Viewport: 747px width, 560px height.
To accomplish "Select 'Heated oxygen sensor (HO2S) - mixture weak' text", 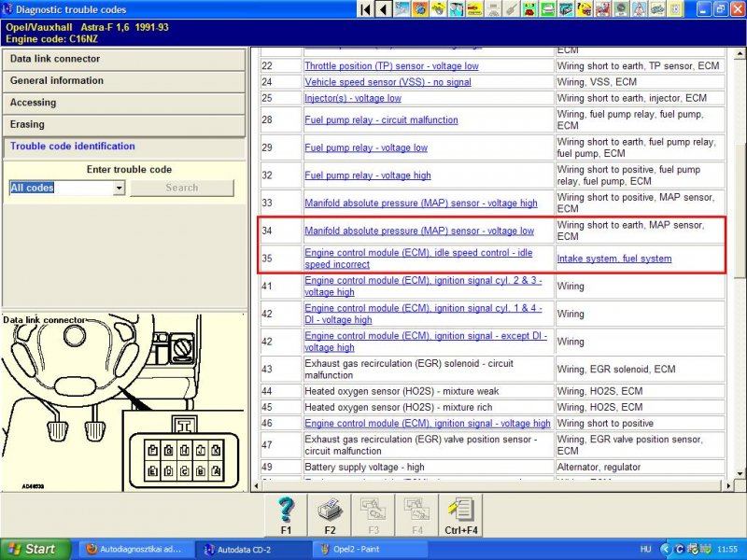I will point(402,391).
